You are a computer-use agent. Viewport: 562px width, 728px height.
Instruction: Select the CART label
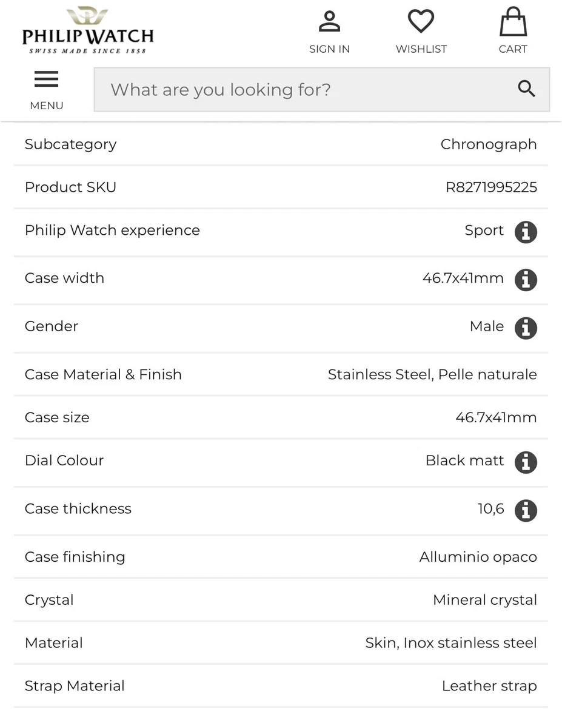tap(513, 49)
